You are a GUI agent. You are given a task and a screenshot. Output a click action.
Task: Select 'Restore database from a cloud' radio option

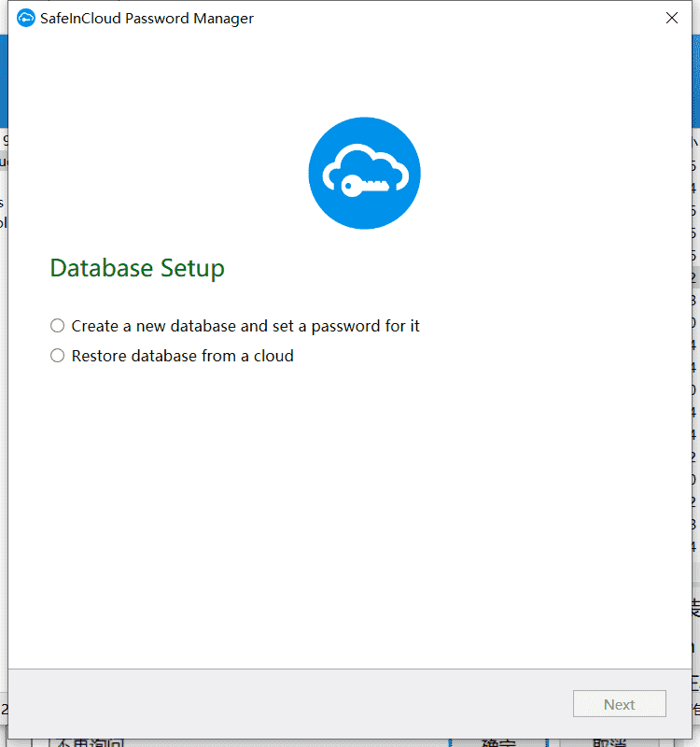[58, 356]
